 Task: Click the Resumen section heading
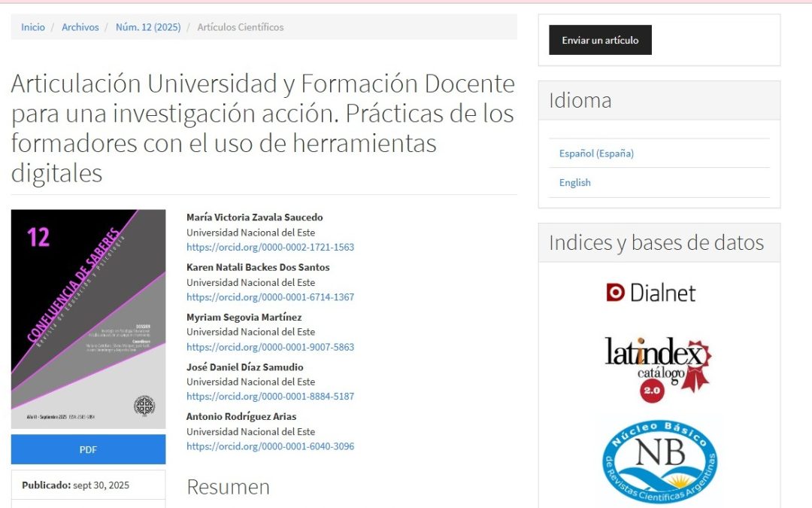pyautogui.click(x=228, y=487)
